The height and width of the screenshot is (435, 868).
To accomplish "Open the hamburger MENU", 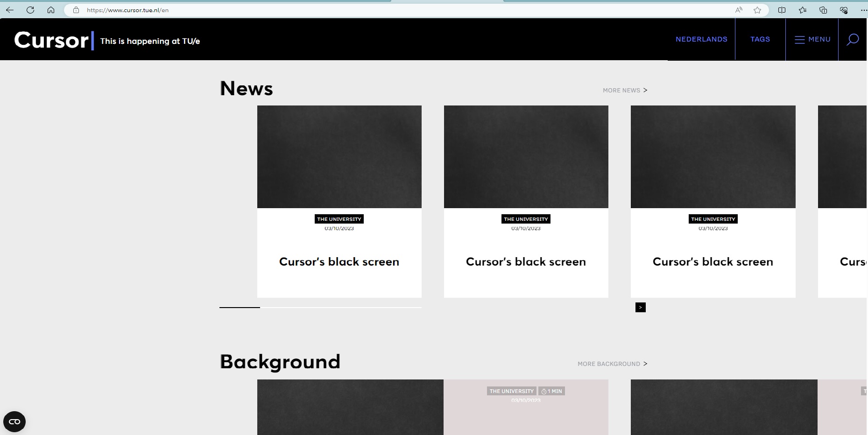I will [812, 39].
